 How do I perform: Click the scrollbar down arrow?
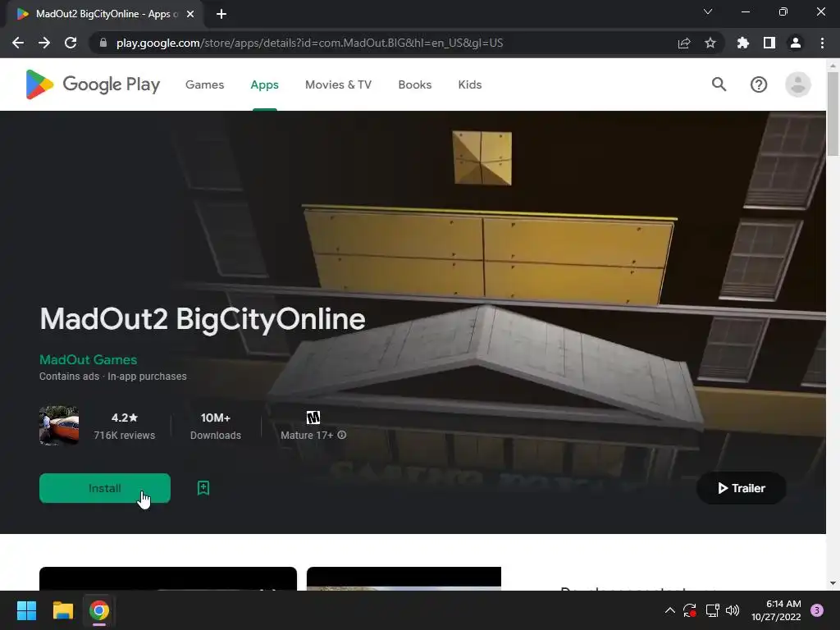pos(833,583)
